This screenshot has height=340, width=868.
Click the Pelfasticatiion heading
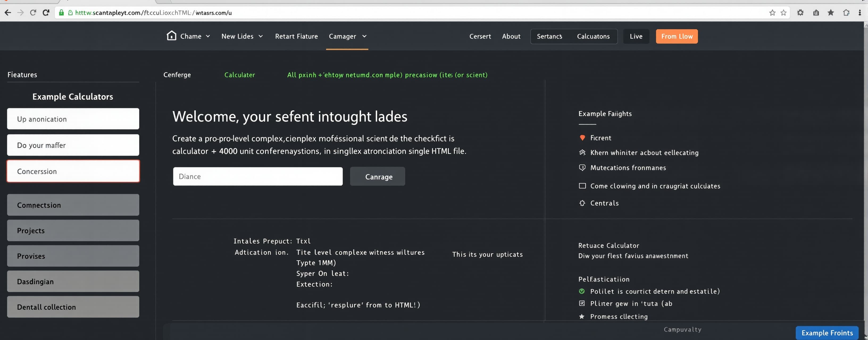pyautogui.click(x=604, y=279)
